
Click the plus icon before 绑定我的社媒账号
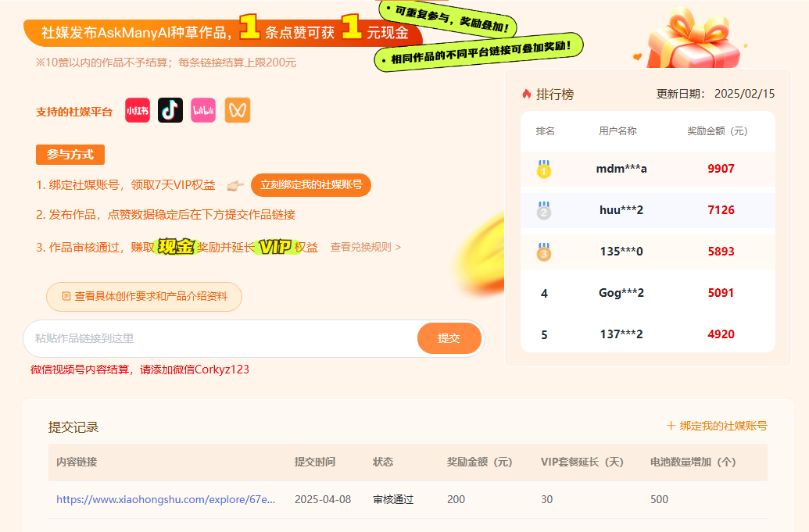671,425
